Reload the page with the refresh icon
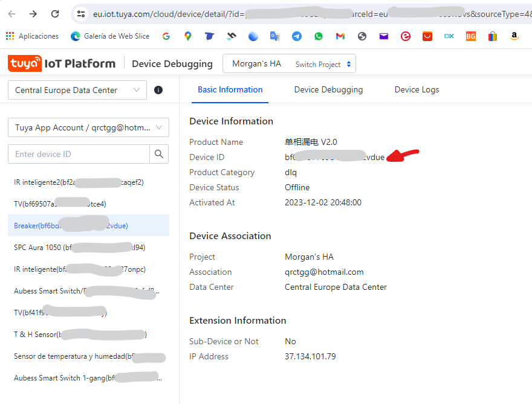Screen dimensions: 532x404 (55, 14)
